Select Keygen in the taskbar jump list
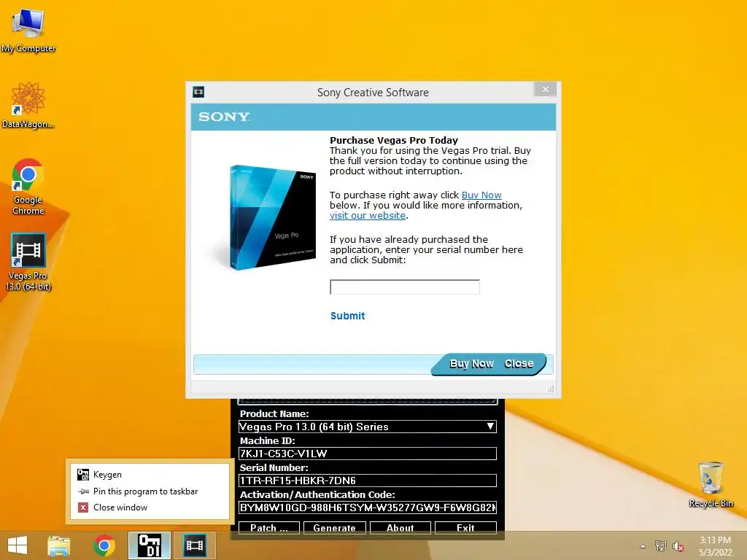Viewport: 747px width, 560px height. coord(149,474)
